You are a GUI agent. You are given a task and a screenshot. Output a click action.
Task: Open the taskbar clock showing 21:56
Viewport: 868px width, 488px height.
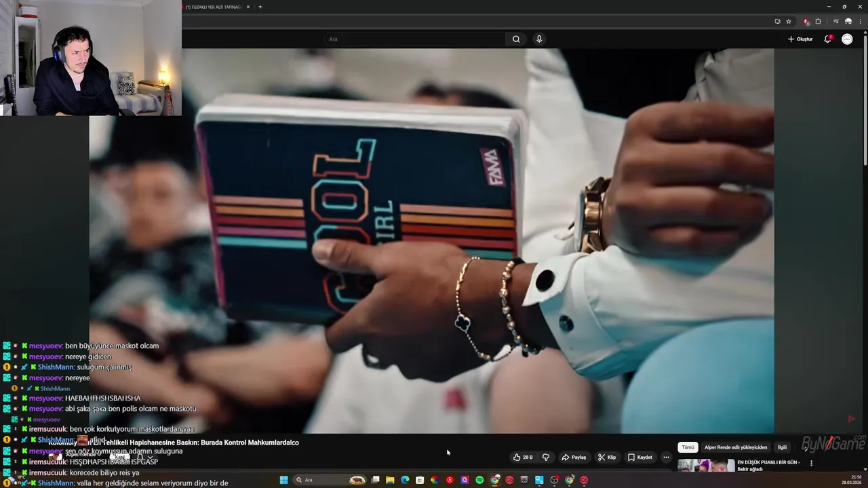coord(852,479)
